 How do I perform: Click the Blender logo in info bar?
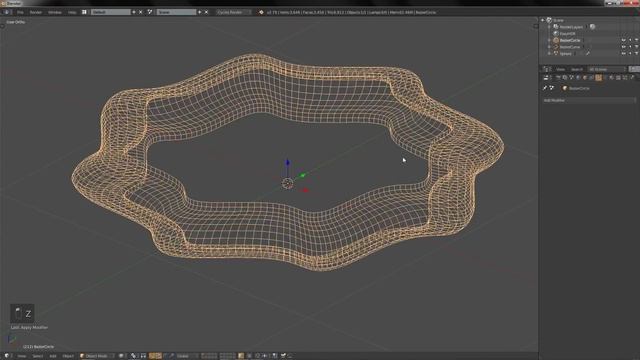261,12
